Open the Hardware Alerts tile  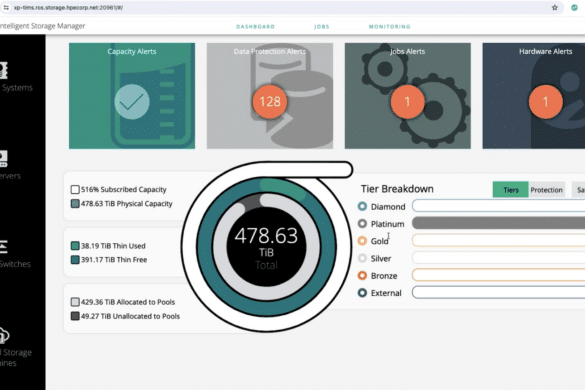pos(534,96)
